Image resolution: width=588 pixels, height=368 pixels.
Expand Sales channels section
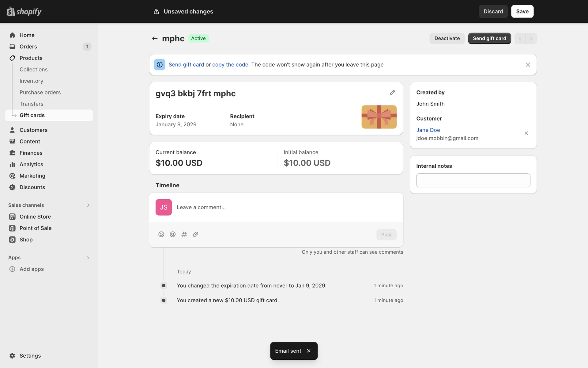88,205
